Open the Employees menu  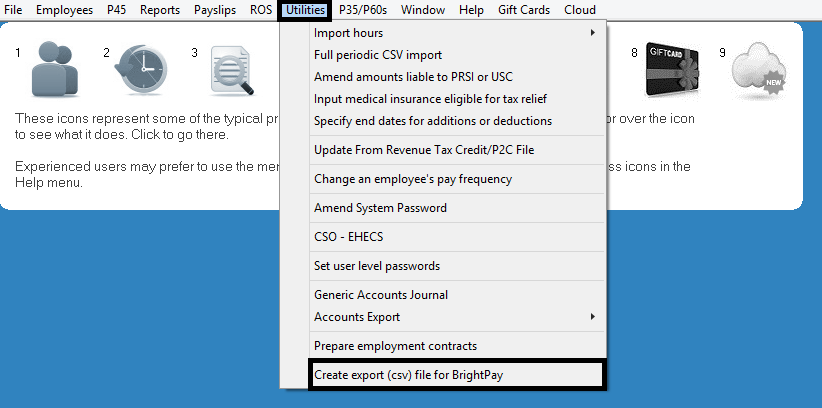(x=64, y=10)
